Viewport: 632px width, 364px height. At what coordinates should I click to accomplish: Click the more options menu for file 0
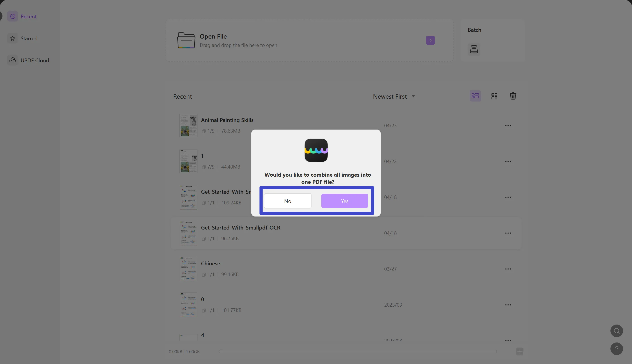[x=508, y=305]
